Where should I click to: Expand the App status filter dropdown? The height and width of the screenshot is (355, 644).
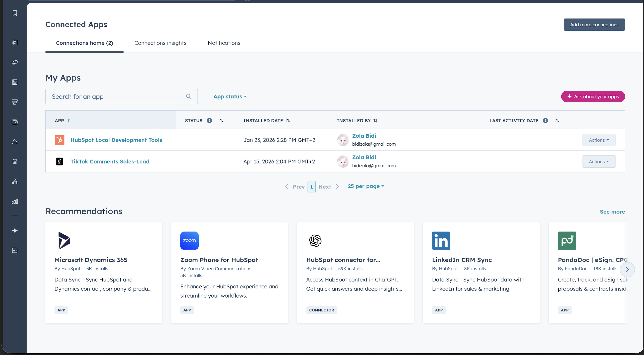230,96
